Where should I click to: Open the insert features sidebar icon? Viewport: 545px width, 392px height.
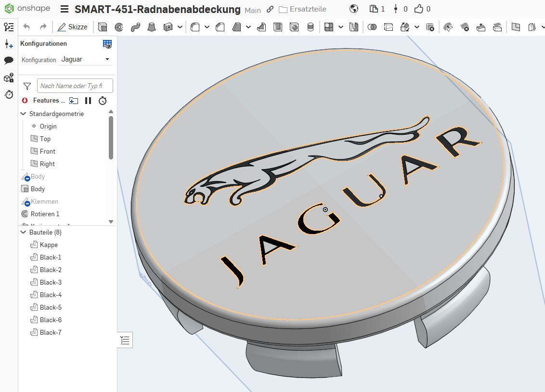(9, 44)
